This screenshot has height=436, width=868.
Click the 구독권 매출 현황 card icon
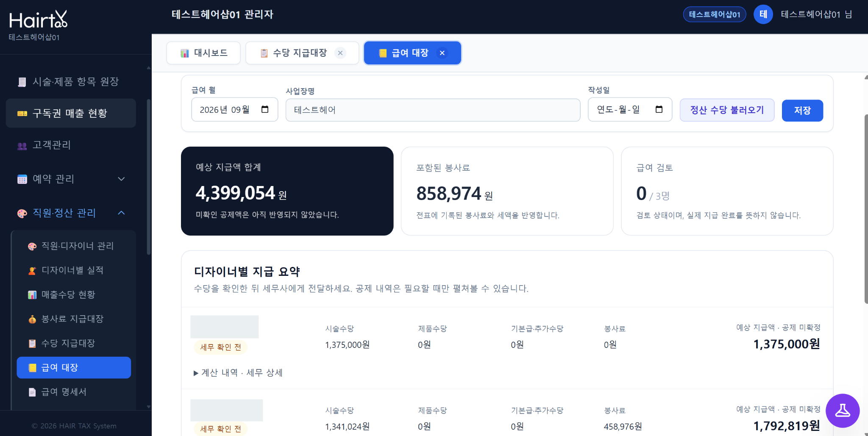click(x=22, y=114)
